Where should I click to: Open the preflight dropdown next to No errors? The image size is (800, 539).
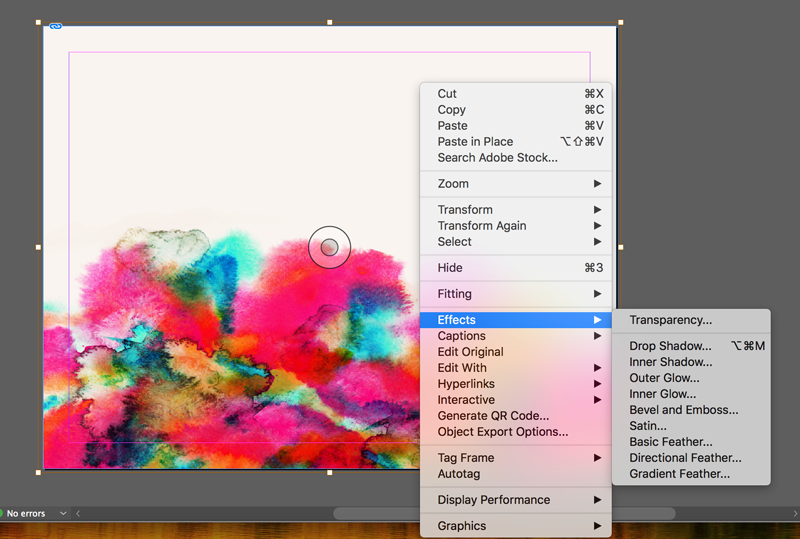click(x=63, y=513)
